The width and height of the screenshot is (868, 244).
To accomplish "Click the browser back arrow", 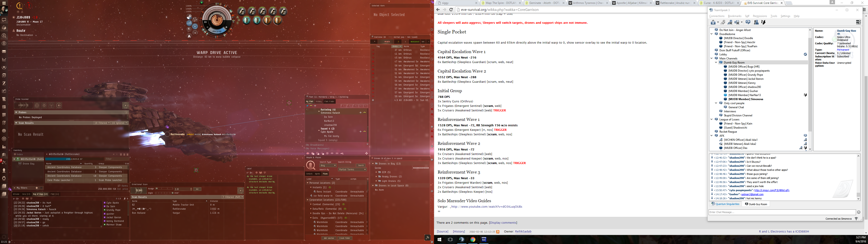I will point(438,10).
